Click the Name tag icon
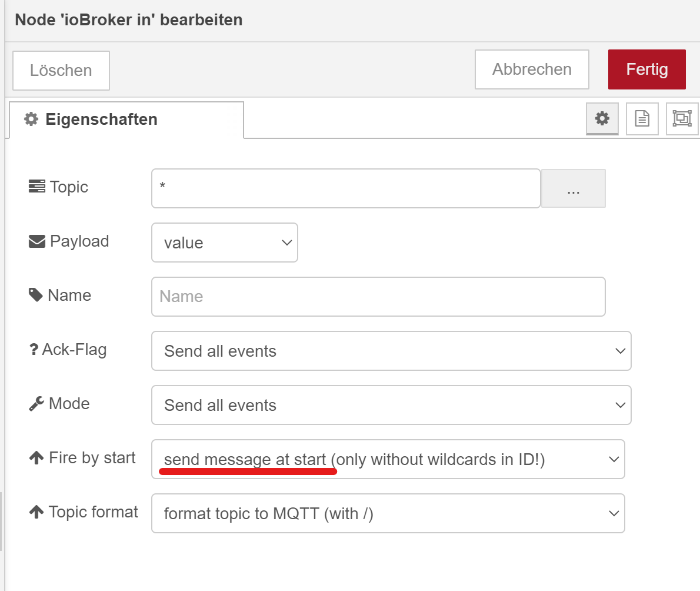 coord(36,295)
